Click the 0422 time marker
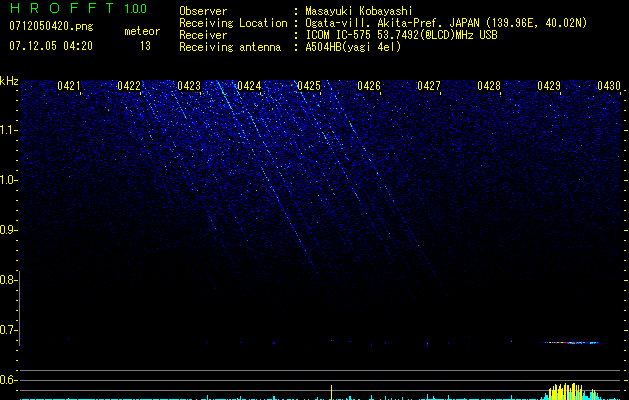629x400 pixels. (129, 86)
